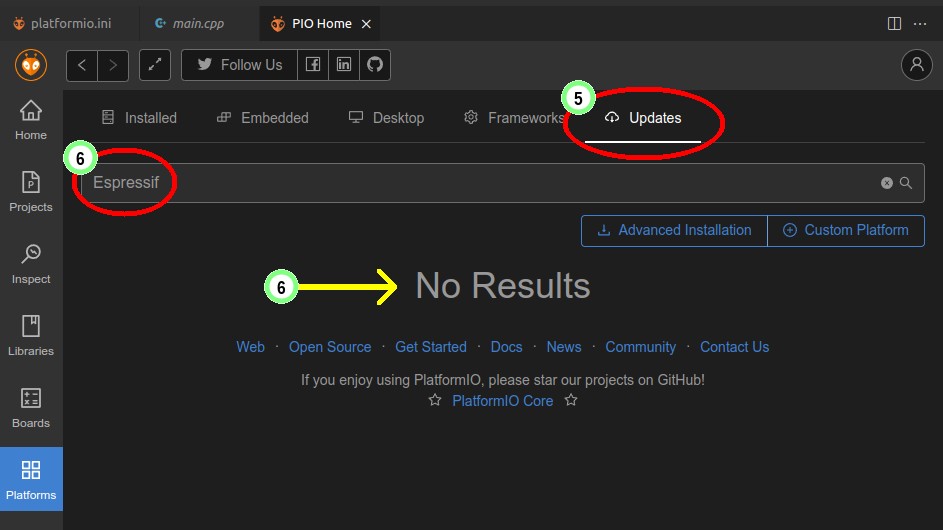The height and width of the screenshot is (530, 943).
Task: Open the user account profile icon
Action: tap(916, 65)
